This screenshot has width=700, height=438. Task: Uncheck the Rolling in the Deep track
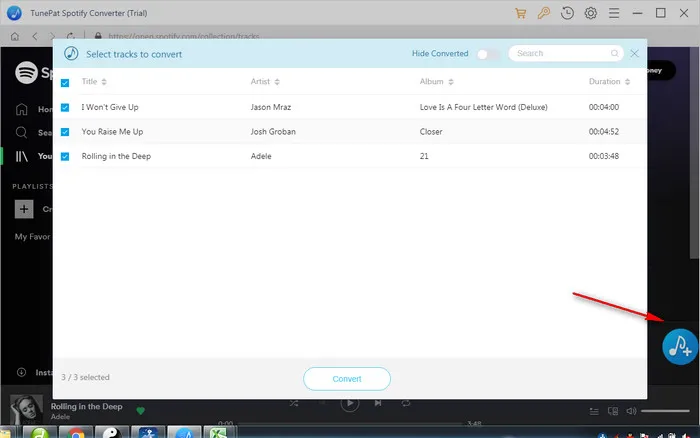(x=65, y=157)
